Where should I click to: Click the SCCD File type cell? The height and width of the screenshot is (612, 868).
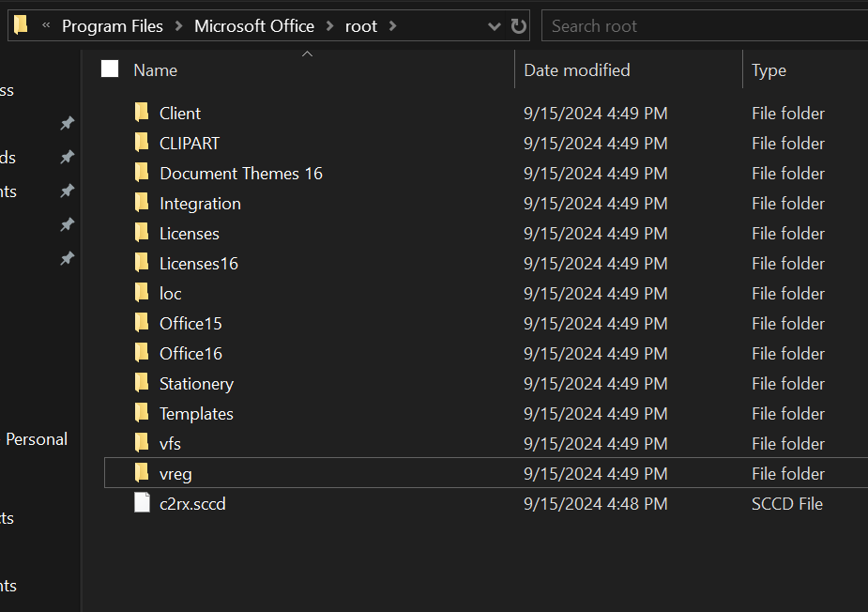tap(786, 504)
